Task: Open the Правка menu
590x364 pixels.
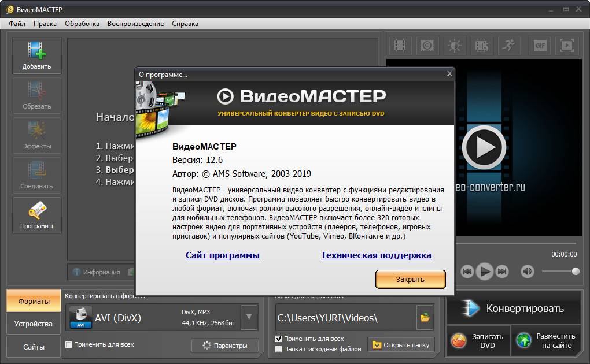Action: [45, 24]
